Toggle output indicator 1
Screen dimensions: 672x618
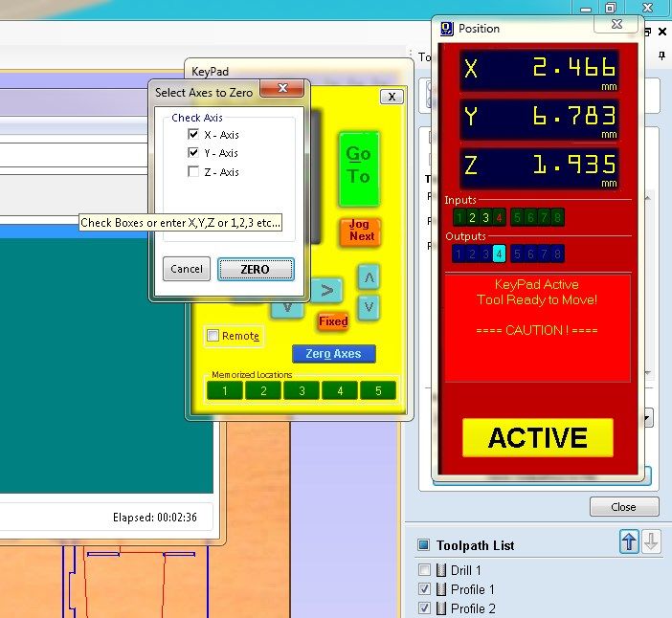click(x=459, y=254)
